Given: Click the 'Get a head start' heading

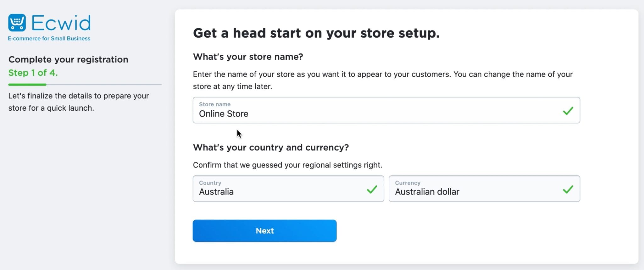Looking at the screenshot, I should click(x=316, y=33).
